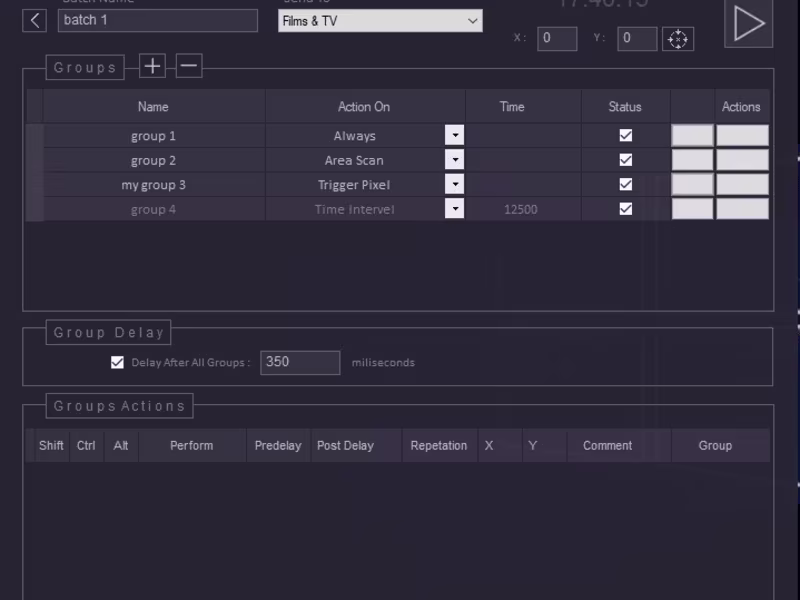
Task: Click the 'Actions' column header
Action: [742, 107]
